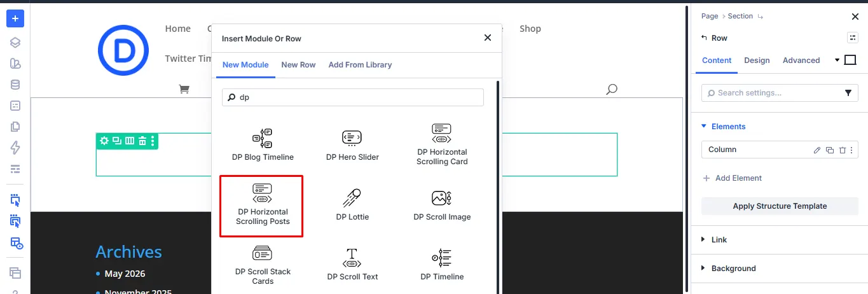Click the module list vertical scrollbar
The height and width of the screenshot is (294, 868).
point(498,187)
